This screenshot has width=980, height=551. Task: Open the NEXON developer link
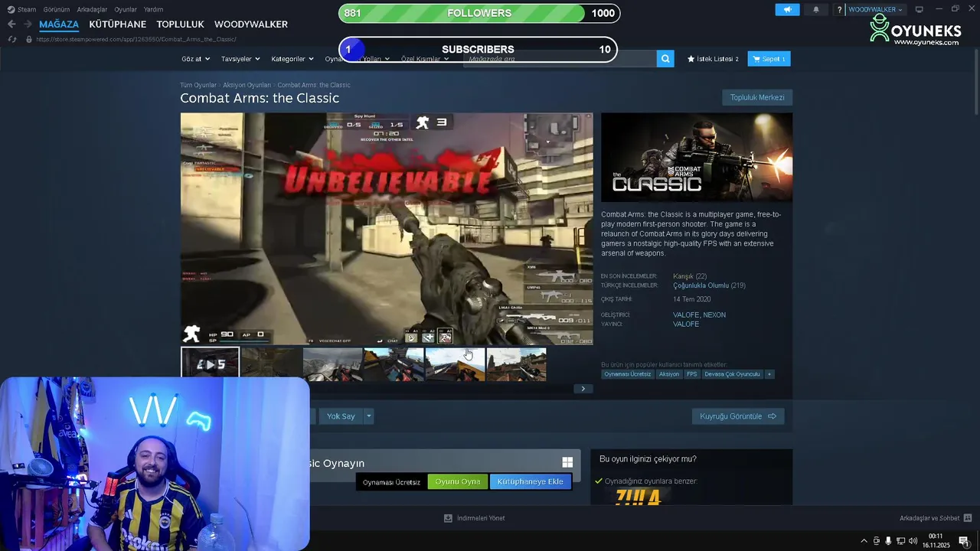point(714,315)
